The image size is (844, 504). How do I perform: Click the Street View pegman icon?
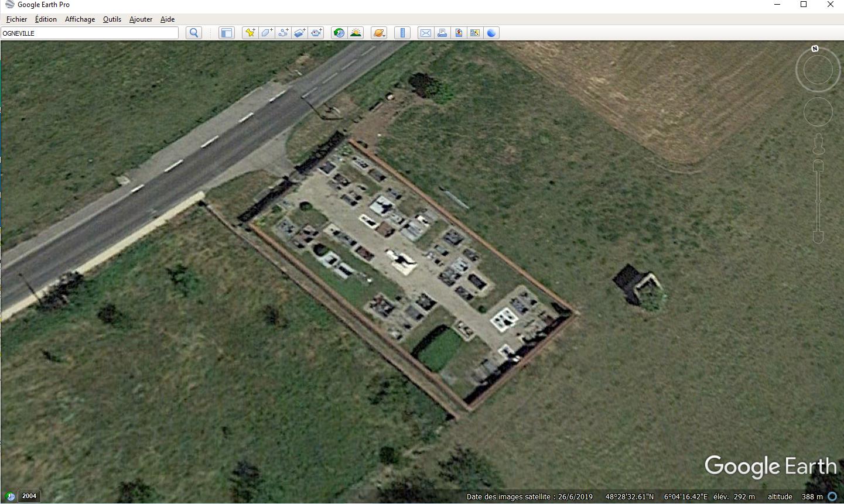coord(818,144)
